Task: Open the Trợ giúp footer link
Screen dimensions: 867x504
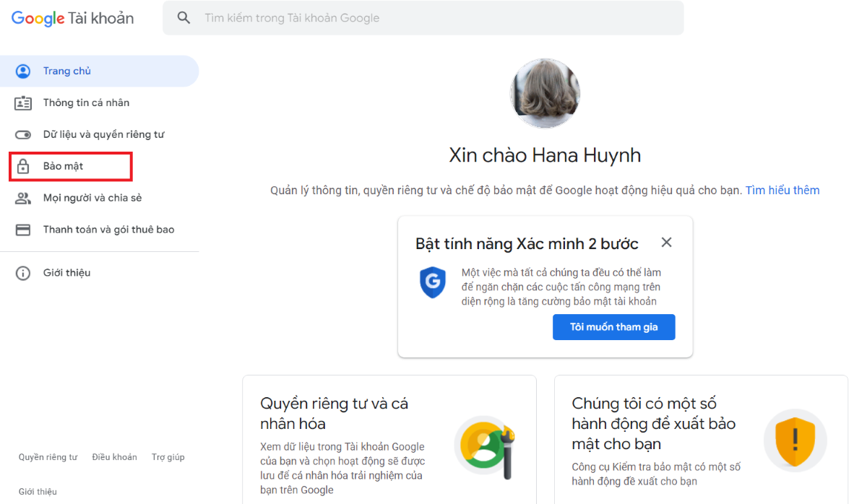Action: coord(168,457)
